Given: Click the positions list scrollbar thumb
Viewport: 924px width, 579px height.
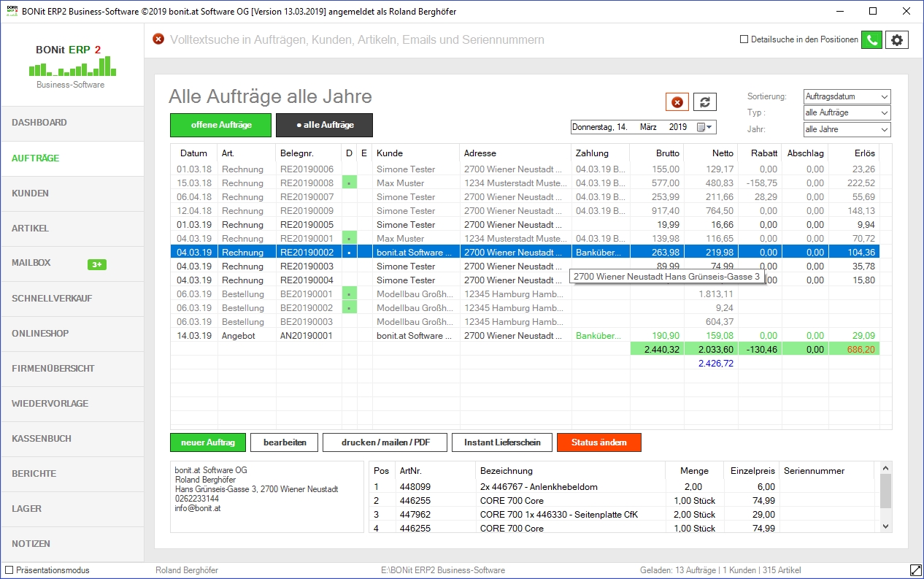Looking at the screenshot, I should point(885,491).
